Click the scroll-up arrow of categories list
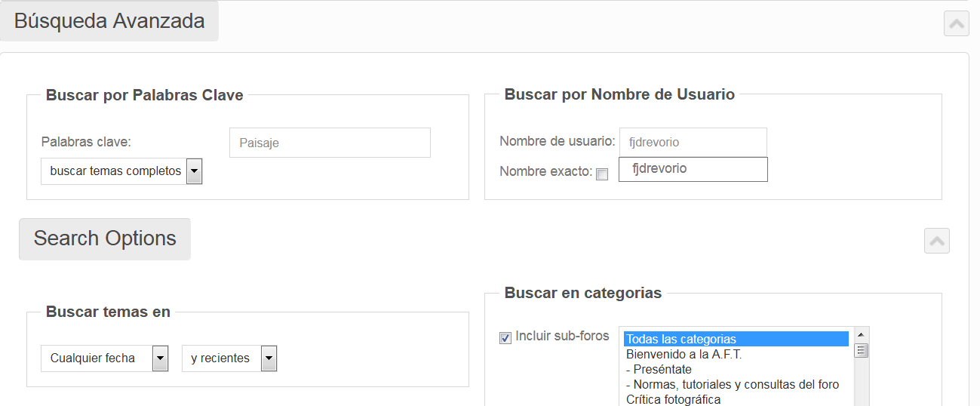This screenshot has height=406, width=980. (x=861, y=334)
